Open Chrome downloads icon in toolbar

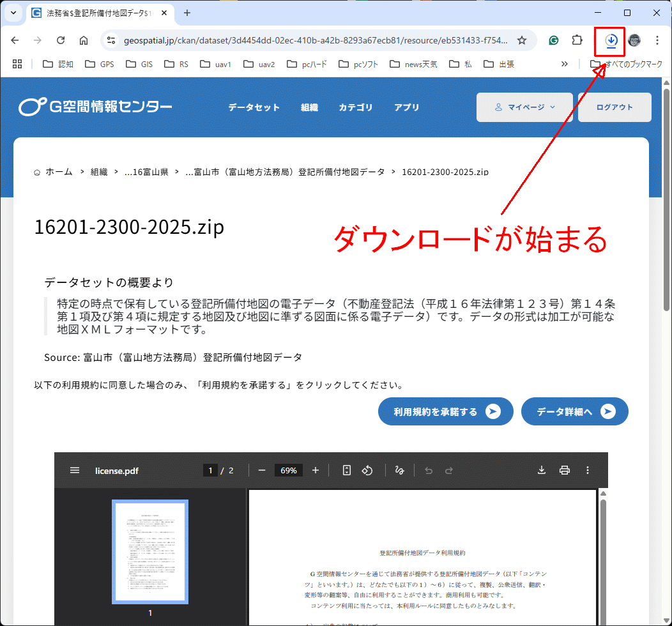pos(611,41)
